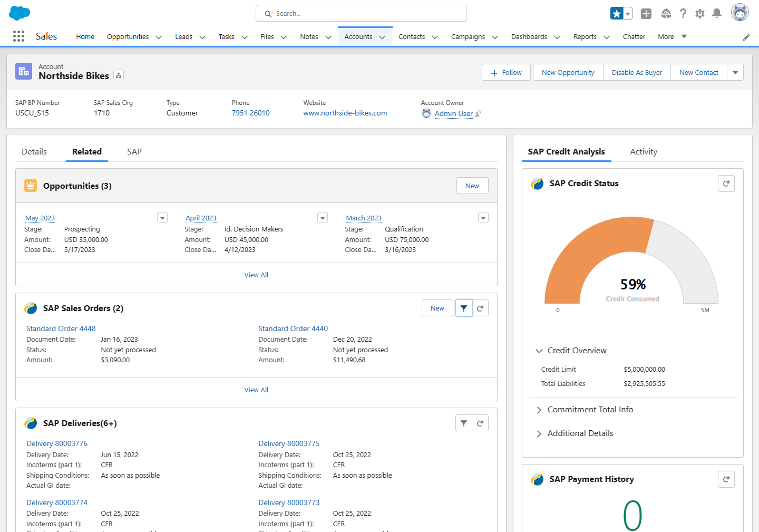Click the Admin User avatar icon
Image resolution: width=759 pixels, height=532 pixels.
tap(426, 113)
